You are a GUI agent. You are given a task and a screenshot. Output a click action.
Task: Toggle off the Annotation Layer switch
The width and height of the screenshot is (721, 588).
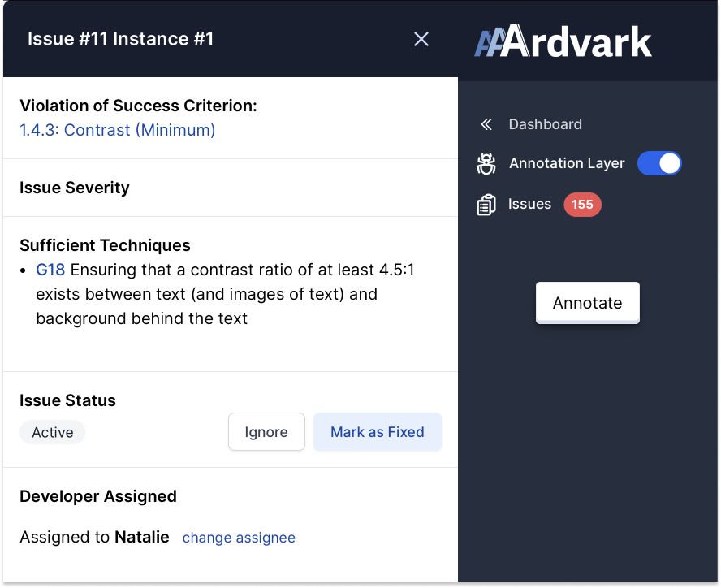click(659, 163)
